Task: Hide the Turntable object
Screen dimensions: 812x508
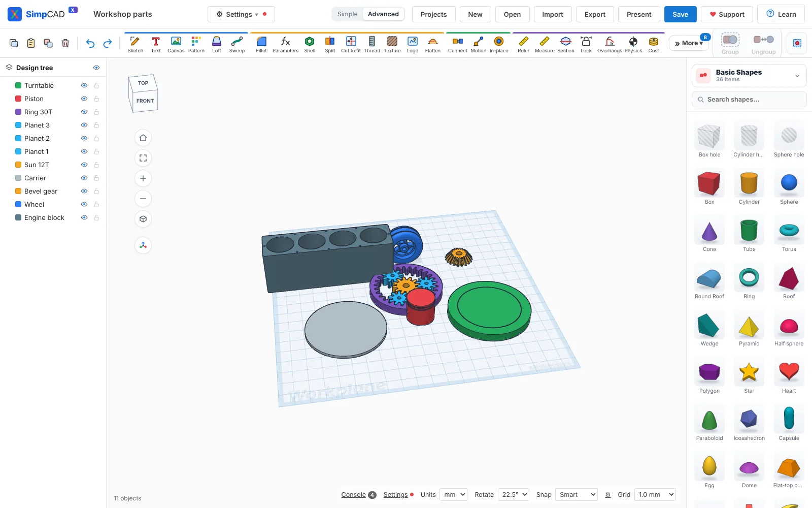Action: click(84, 85)
